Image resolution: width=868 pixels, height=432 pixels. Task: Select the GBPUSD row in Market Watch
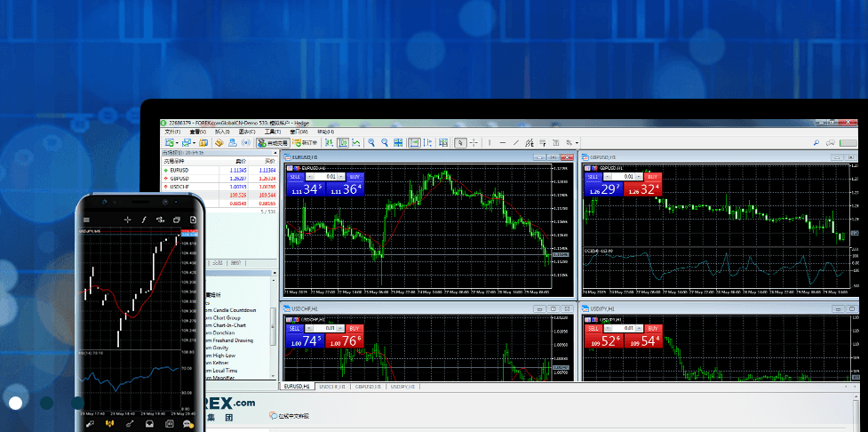pos(219,179)
